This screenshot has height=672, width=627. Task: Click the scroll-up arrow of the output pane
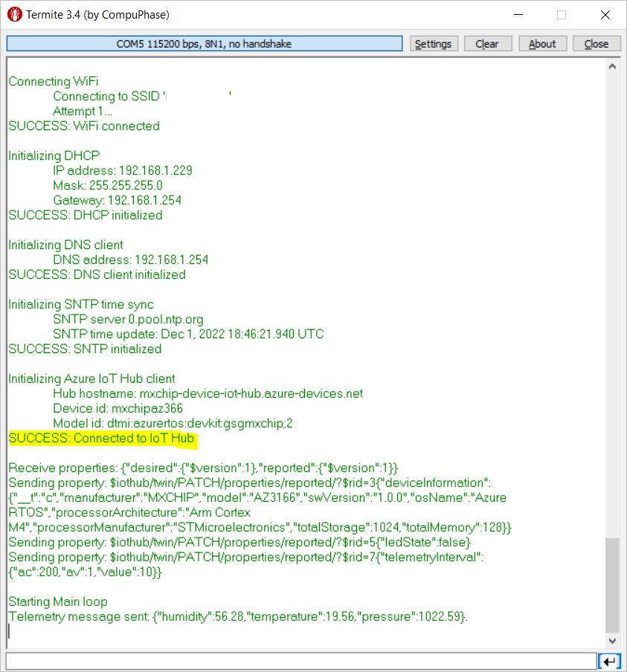612,66
